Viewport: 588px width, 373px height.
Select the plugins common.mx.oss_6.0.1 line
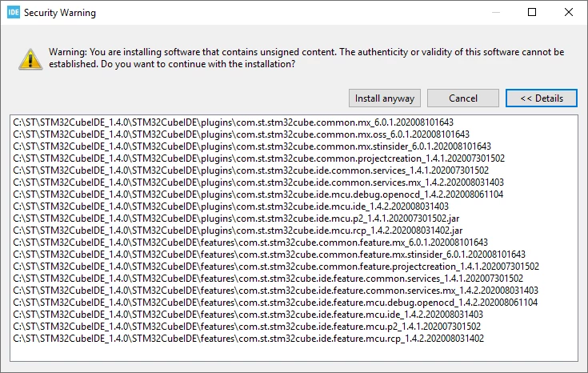241,134
